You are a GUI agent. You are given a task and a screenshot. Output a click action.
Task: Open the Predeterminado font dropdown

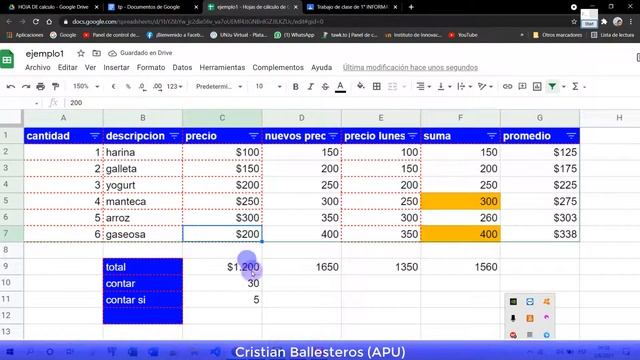tap(219, 87)
